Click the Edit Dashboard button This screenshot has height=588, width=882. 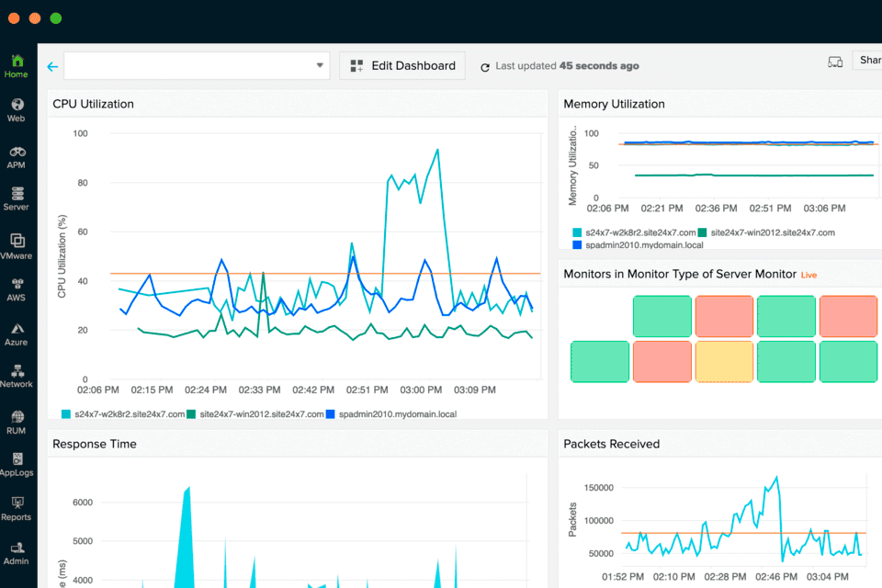[402, 66]
